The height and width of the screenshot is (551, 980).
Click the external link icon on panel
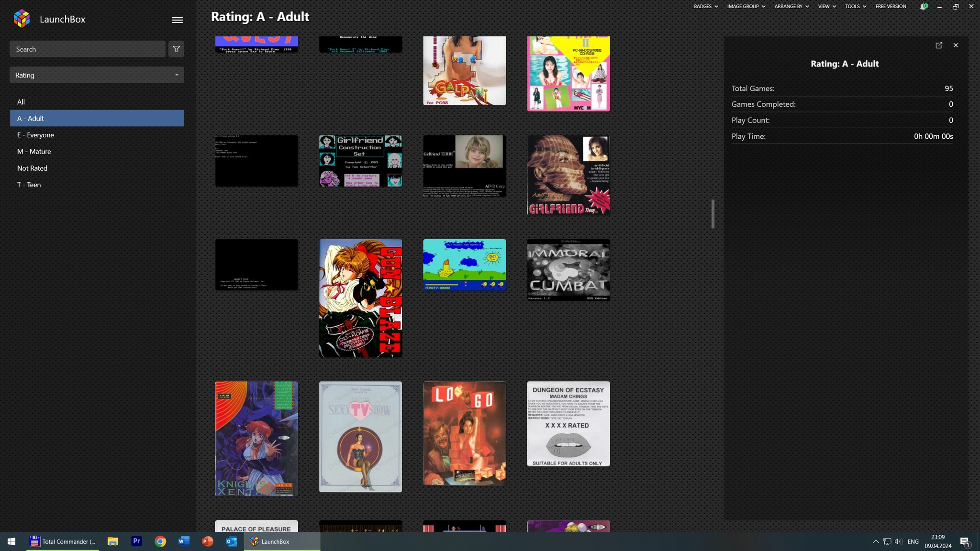[939, 45]
